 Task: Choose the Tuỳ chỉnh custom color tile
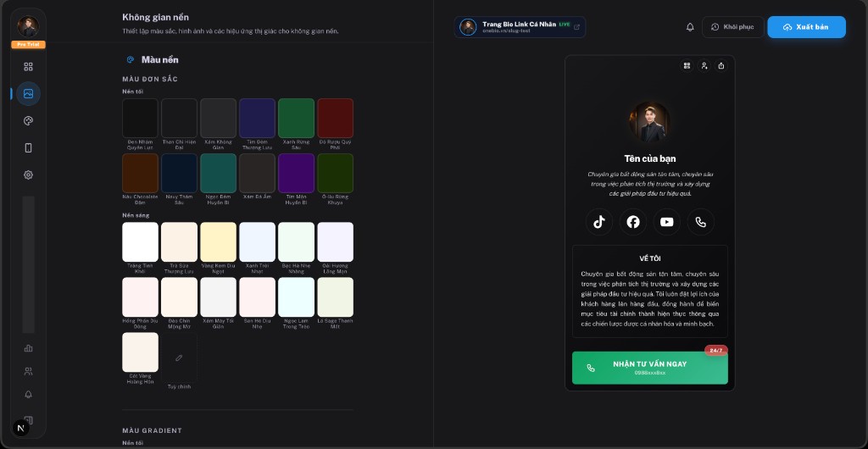click(x=179, y=358)
